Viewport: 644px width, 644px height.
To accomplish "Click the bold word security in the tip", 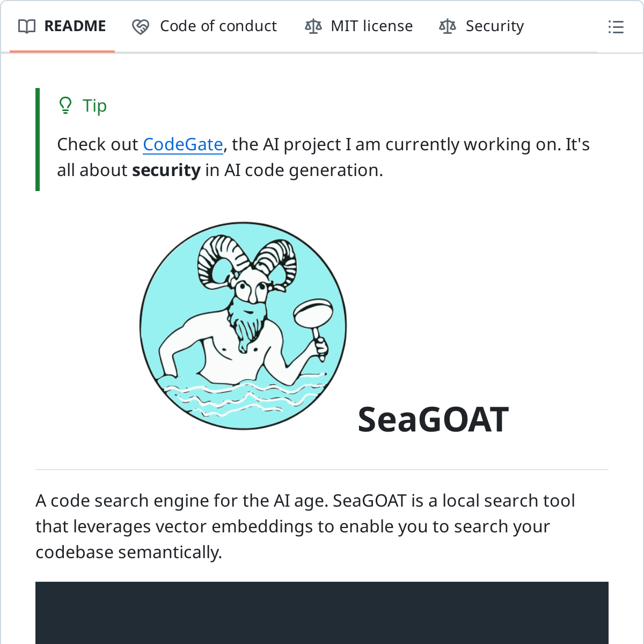I will point(166,170).
